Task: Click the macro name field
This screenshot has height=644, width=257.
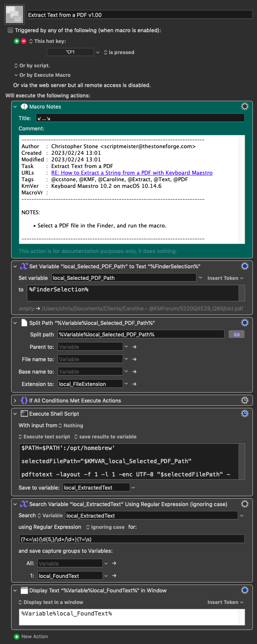Action: pyautogui.click(x=139, y=14)
